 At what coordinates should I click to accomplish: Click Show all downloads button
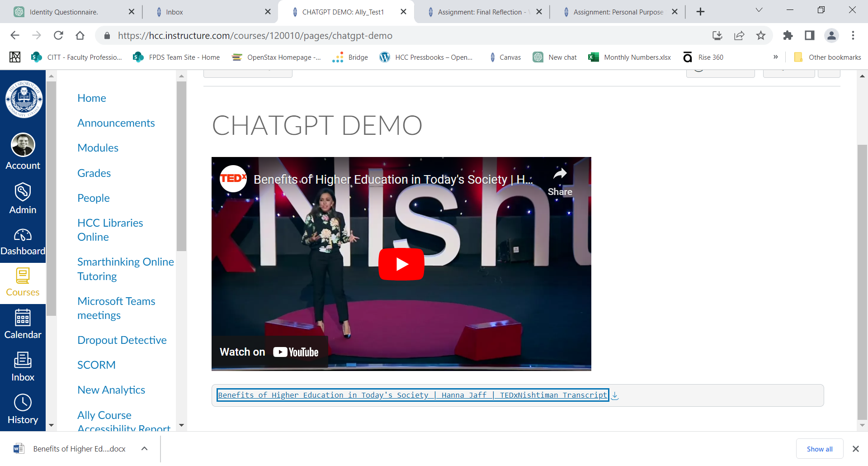pyautogui.click(x=819, y=449)
